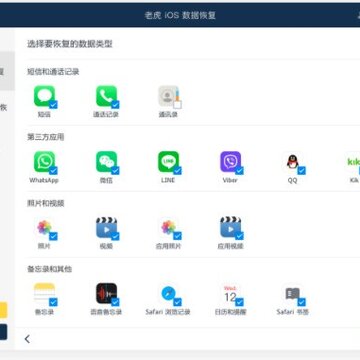Select the Kik app icon
360x360 pixels.
(353, 162)
